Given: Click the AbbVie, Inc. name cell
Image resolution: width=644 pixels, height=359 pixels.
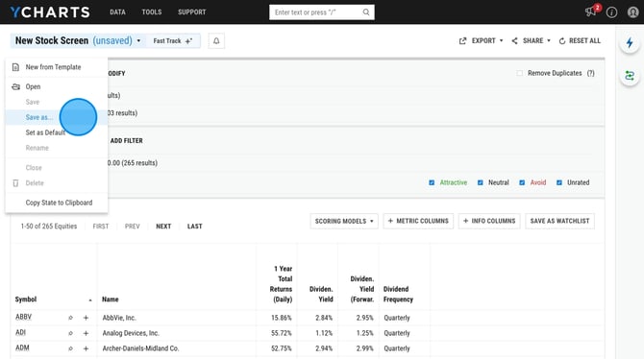Looking at the screenshot, I should coord(119,318).
